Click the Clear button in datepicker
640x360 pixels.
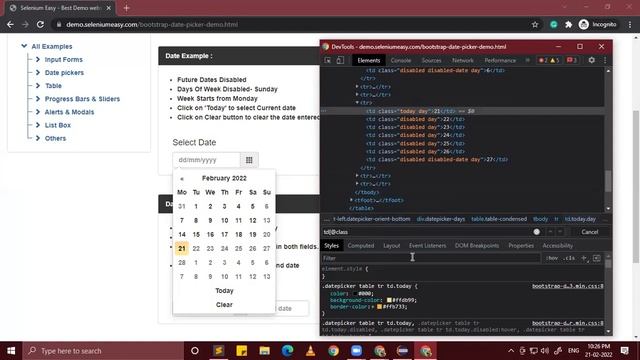(224, 304)
